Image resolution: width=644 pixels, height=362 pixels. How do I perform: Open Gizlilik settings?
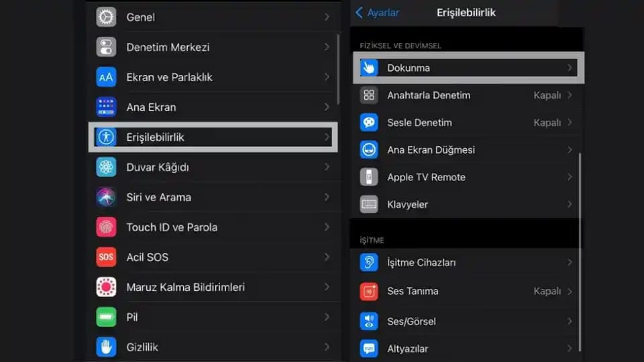[x=213, y=347]
